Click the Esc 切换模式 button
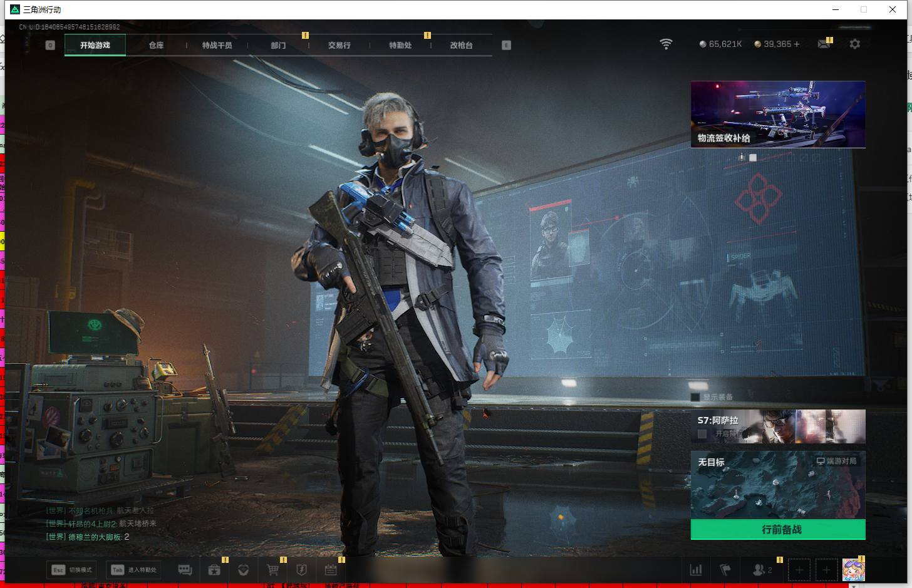This screenshot has height=588, width=912. coord(71,570)
